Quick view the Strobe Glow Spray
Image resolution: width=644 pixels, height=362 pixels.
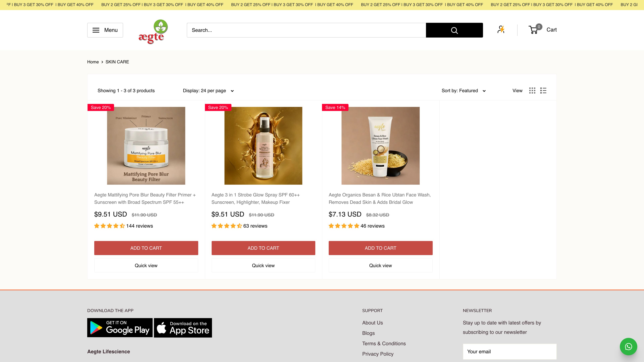click(263, 265)
